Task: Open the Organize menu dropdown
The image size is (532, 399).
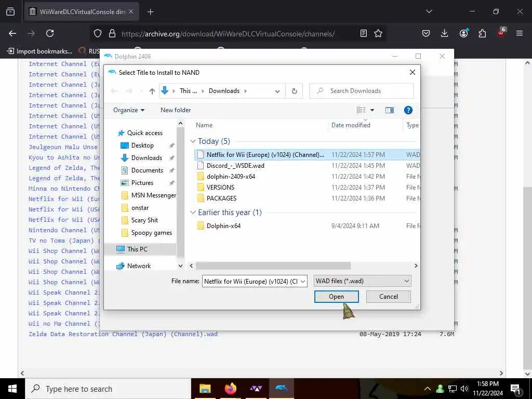Action: (x=129, y=110)
